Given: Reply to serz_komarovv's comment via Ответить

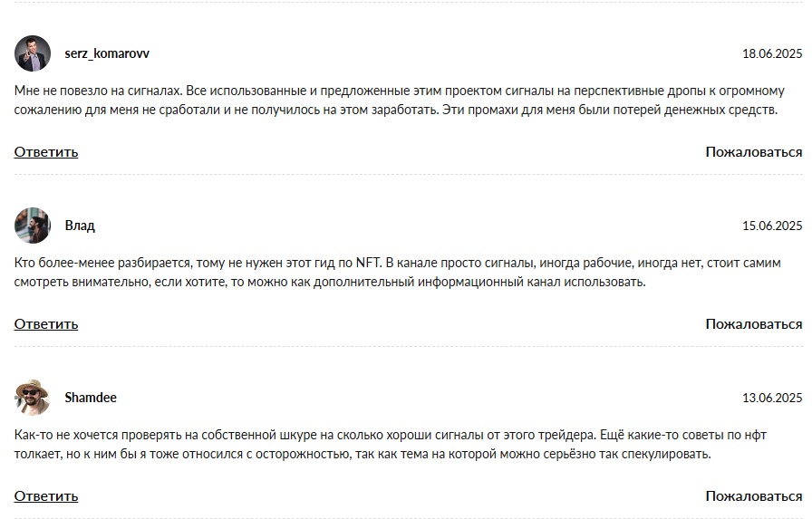Looking at the screenshot, I should tap(46, 152).
